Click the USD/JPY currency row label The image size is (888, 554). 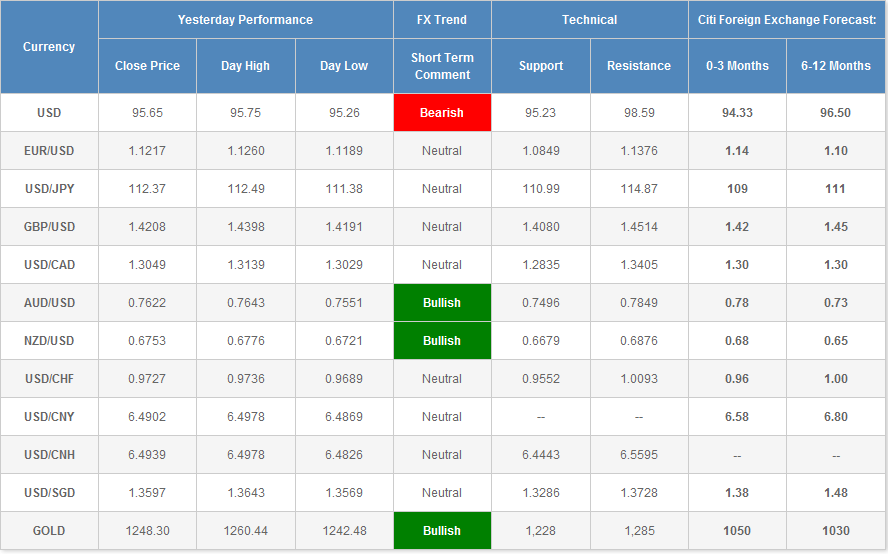point(49,189)
